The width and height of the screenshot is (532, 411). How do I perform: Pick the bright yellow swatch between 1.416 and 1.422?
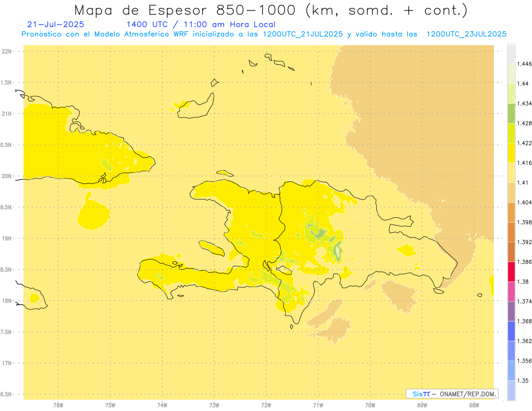tap(512, 153)
